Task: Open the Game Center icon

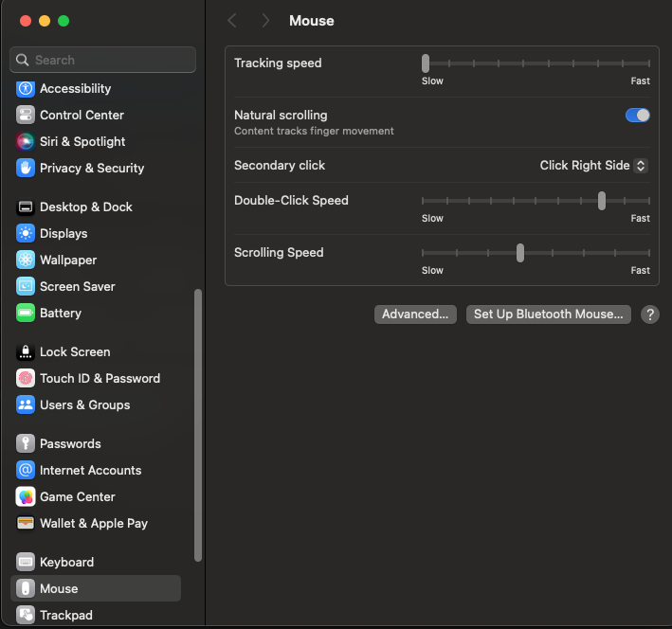Action: (x=26, y=497)
